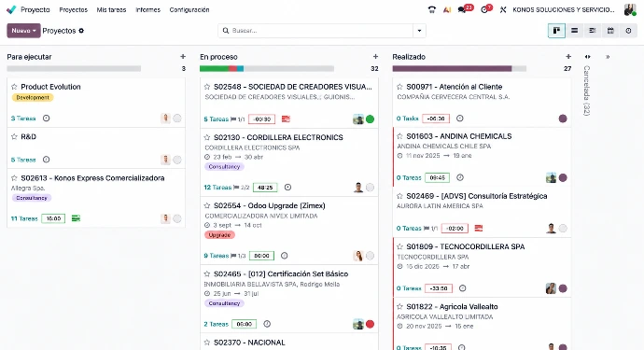
Task: Click the phone VoIP icon in the top bar
Action: point(431,10)
